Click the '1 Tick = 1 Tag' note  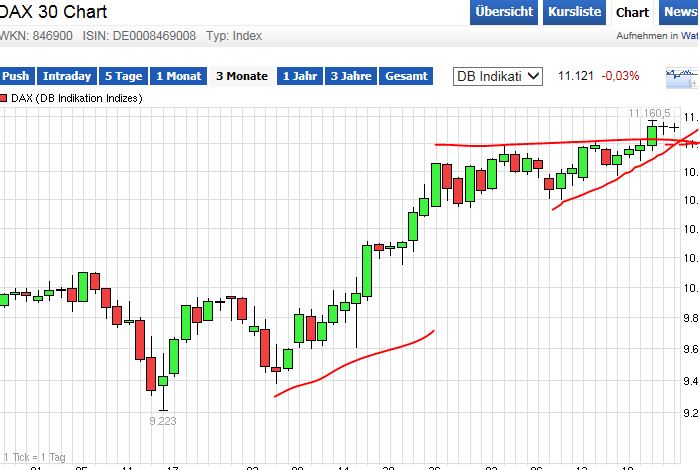[x=35, y=457]
